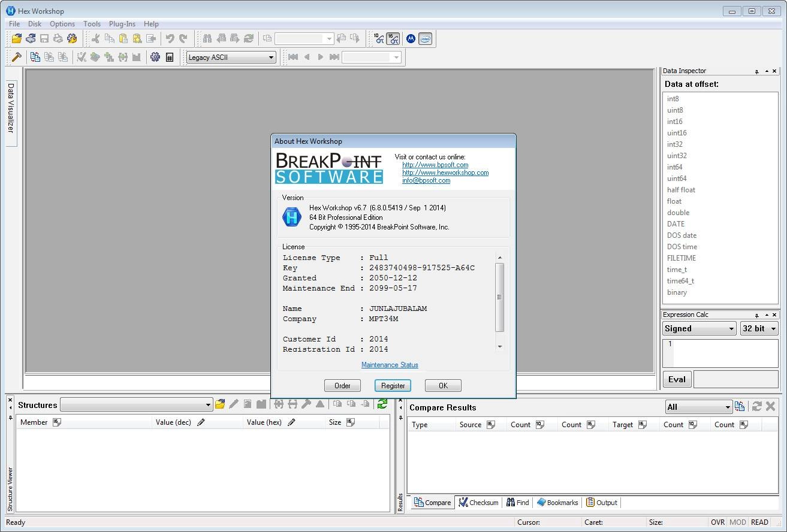Click license box scroll down arrow

[x=500, y=347]
